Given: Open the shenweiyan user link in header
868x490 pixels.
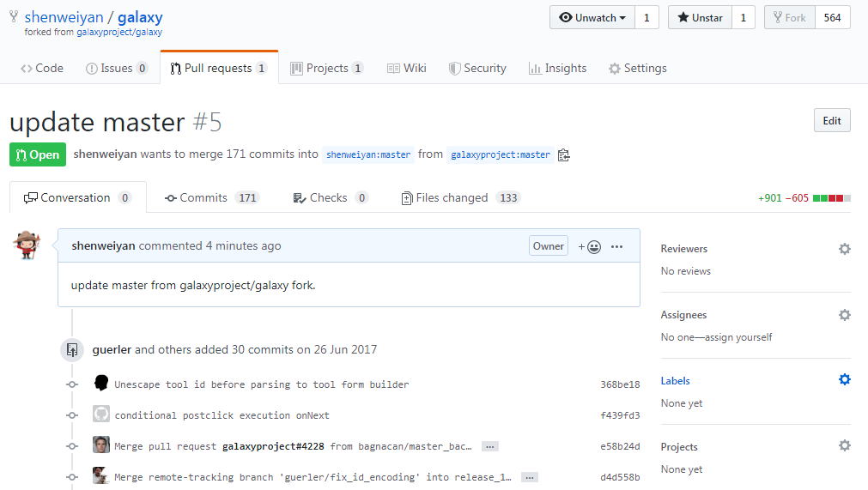Looking at the screenshot, I should (64, 17).
